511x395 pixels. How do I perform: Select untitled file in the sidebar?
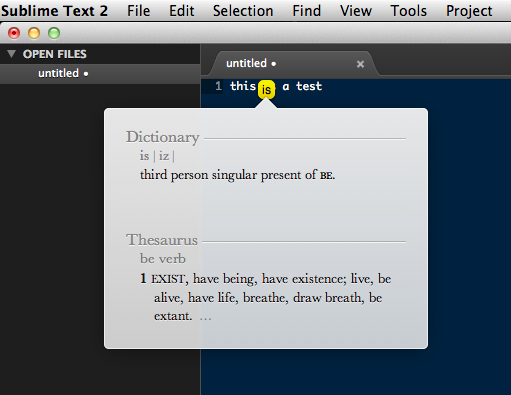point(100,74)
